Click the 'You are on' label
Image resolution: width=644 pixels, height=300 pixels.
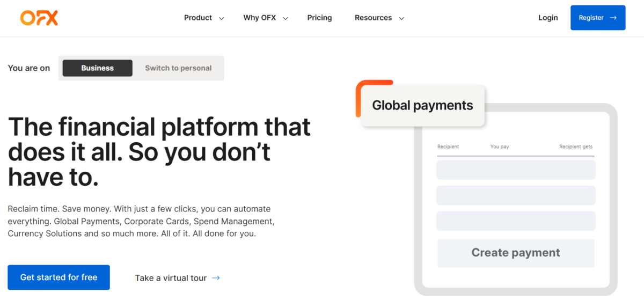tap(29, 68)
